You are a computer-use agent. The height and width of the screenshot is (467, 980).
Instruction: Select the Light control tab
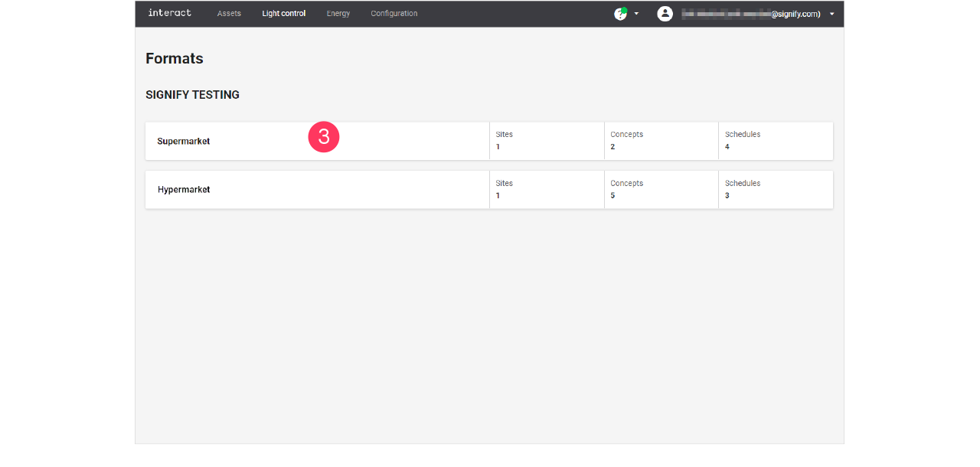pos(283,13)
